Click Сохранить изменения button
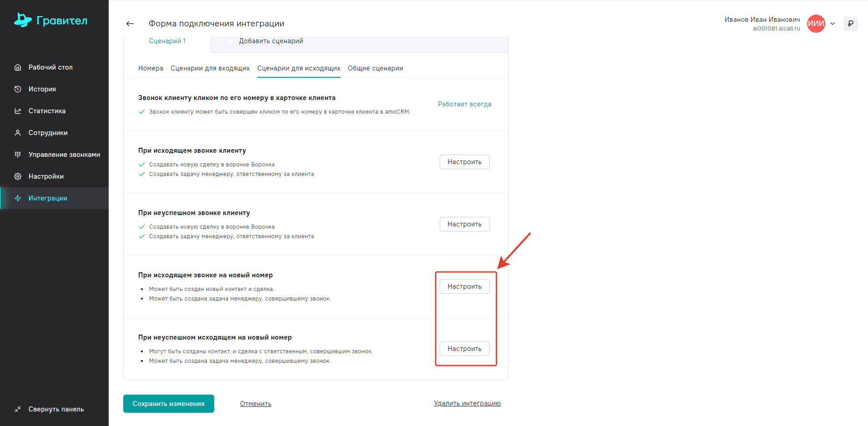The image size is (868, 426). point(168,404)
